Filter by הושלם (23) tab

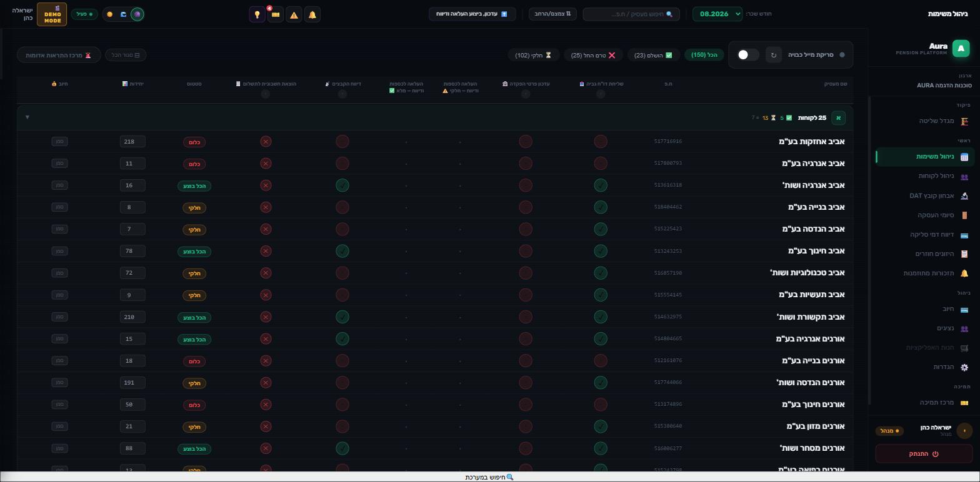pos(653,55)
